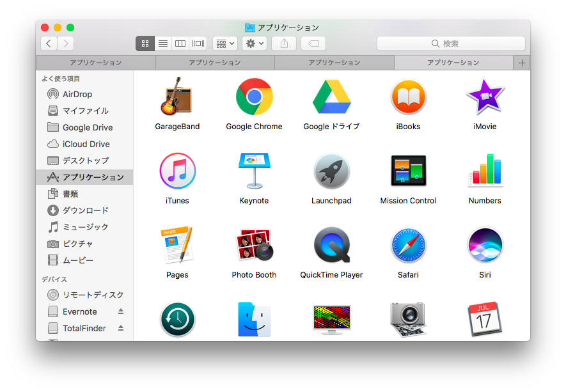This screenshot has width=566, height=392.
Task: Open マイファイル in the sidebar
Action: point(85,111)
